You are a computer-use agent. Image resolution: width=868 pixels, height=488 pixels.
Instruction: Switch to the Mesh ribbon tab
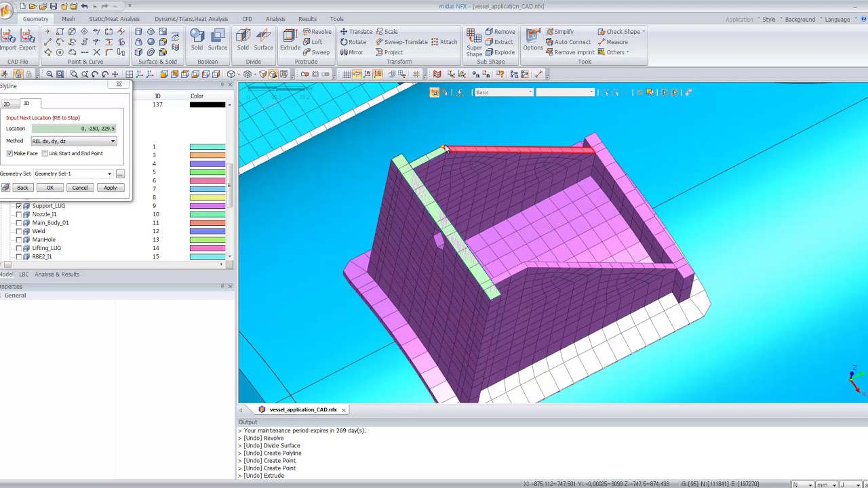point(68,19)
